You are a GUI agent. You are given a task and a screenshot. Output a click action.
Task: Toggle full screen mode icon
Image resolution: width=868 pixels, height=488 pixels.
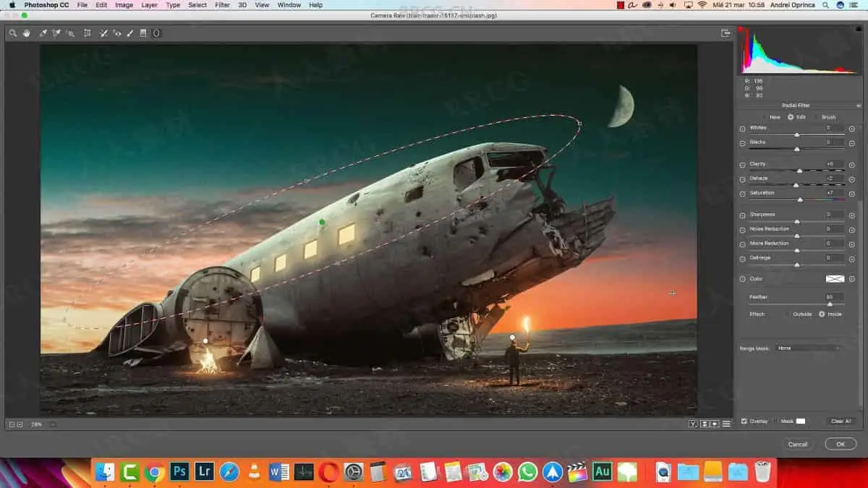tap(726, 33)
